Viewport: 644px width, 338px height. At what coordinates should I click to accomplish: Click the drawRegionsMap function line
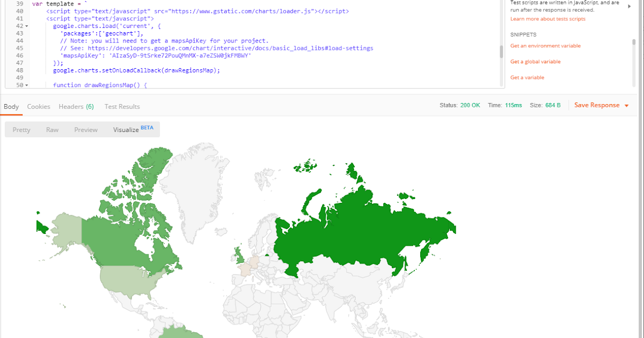[x=100, y=85]
